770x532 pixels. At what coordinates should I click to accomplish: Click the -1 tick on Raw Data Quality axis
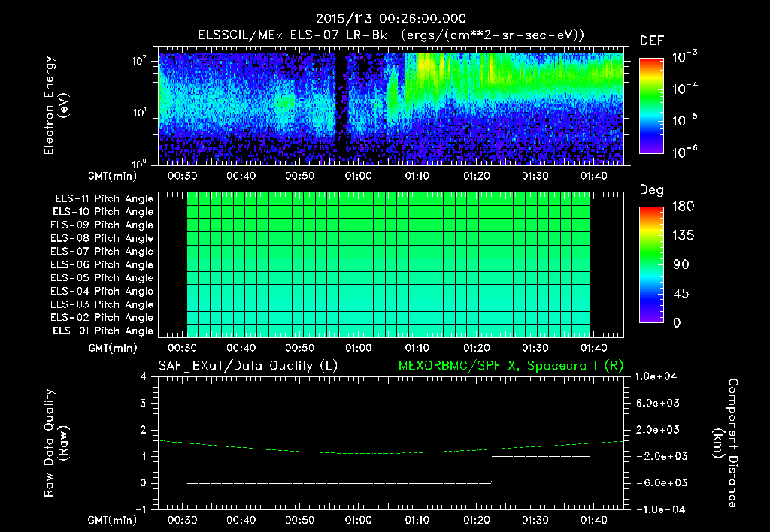[141, 509]
